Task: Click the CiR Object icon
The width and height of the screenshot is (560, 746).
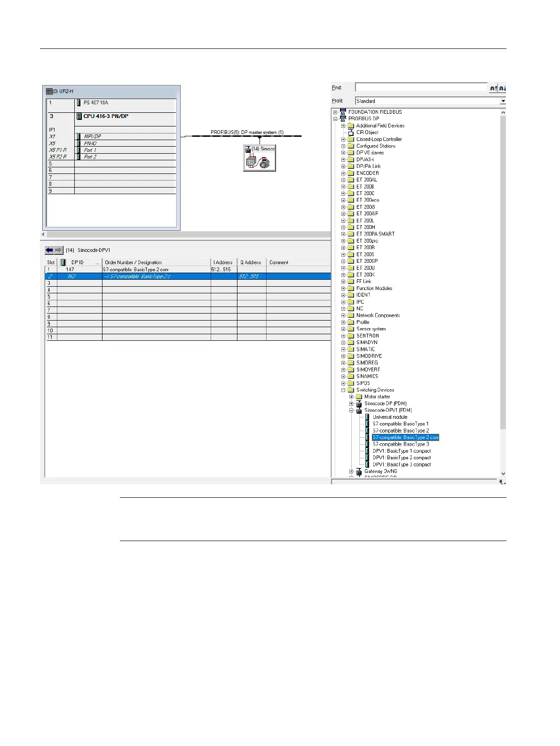Action: click(x=351, y=132)
